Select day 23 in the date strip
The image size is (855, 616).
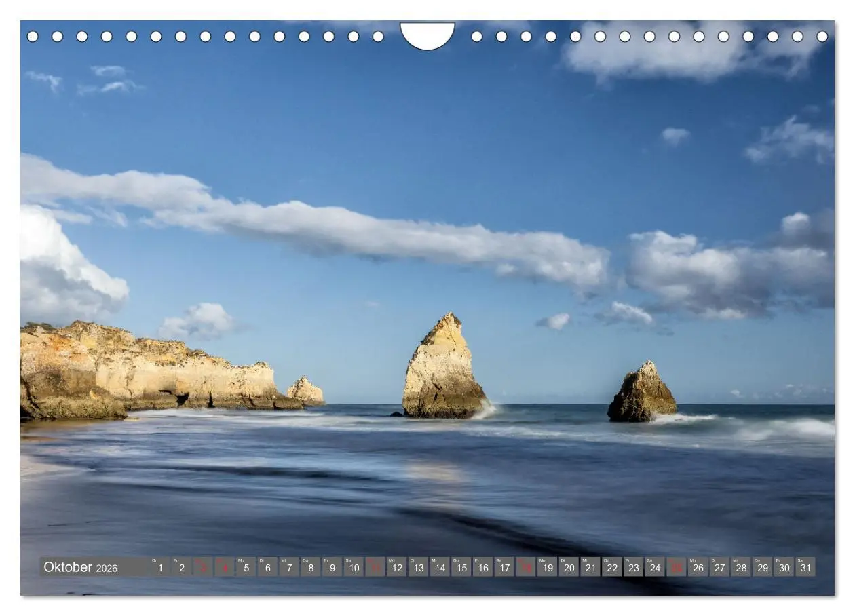(x=633, y=567)
